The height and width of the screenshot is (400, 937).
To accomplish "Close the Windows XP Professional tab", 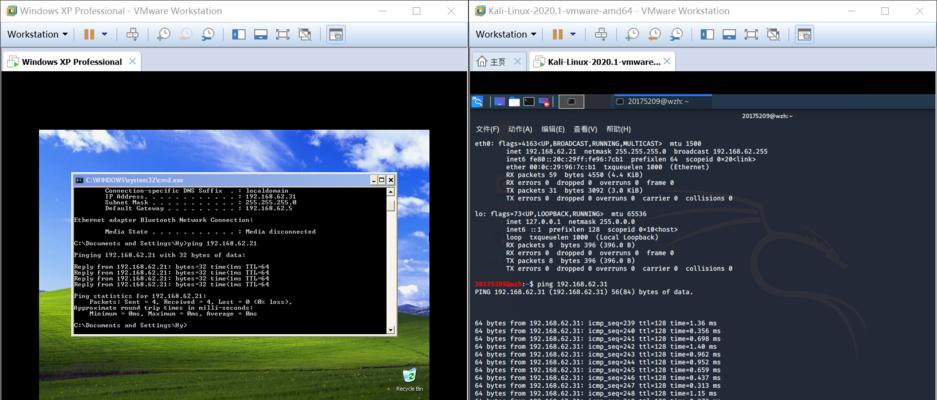I will pyautogui.click(x=133, y=61).
